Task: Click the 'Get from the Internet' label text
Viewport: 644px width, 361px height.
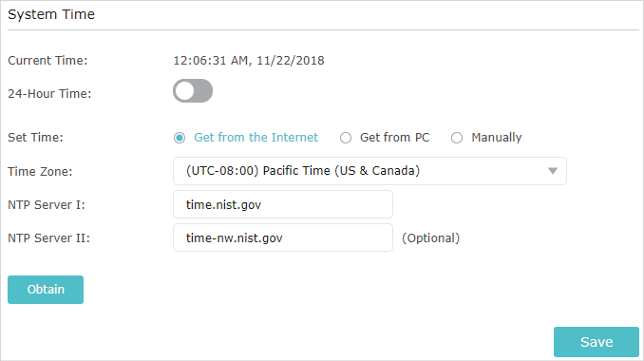Action: pos(256,137)
